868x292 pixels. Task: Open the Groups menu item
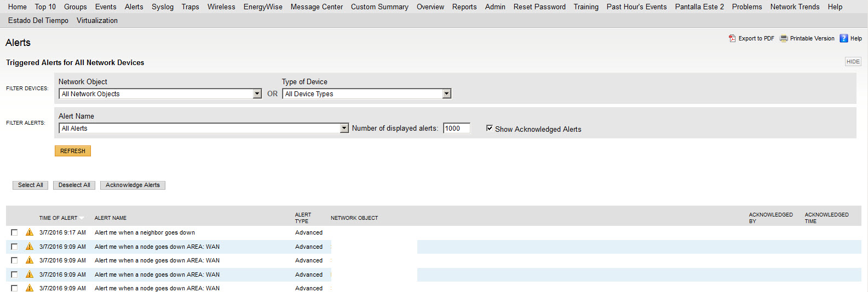(76, 7)
